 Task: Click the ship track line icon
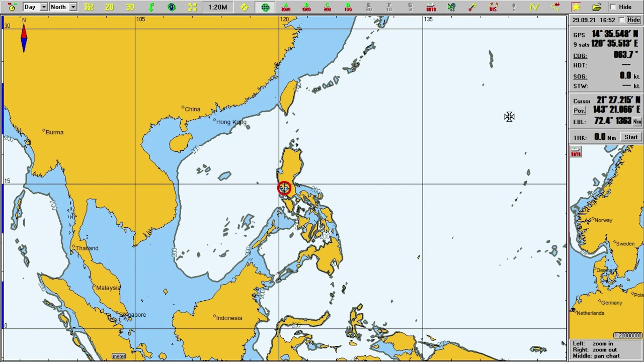[555, 7]
